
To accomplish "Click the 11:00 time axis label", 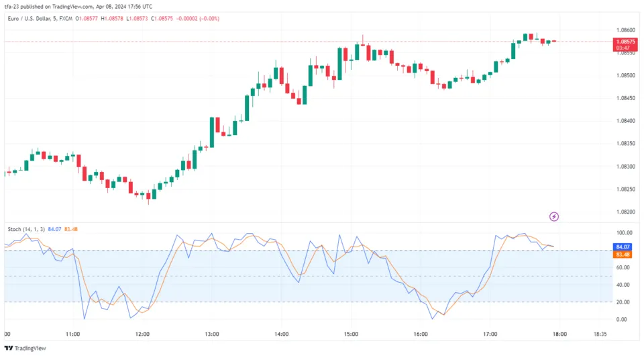I will pos(73,334).
